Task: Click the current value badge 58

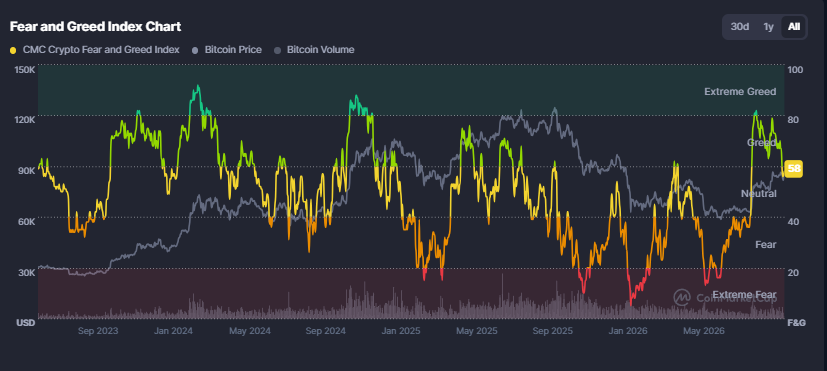Action: [x=793, y=169]
